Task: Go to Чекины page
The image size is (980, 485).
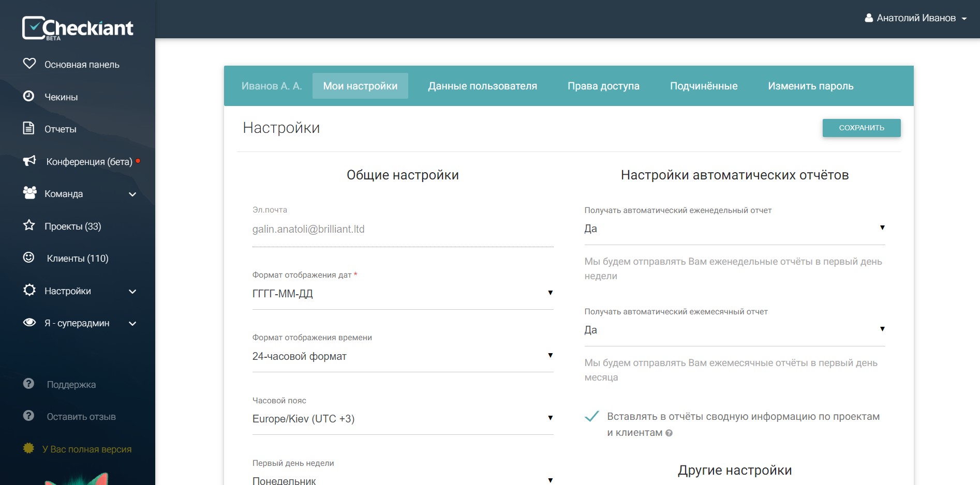Action: coord(61,97)
